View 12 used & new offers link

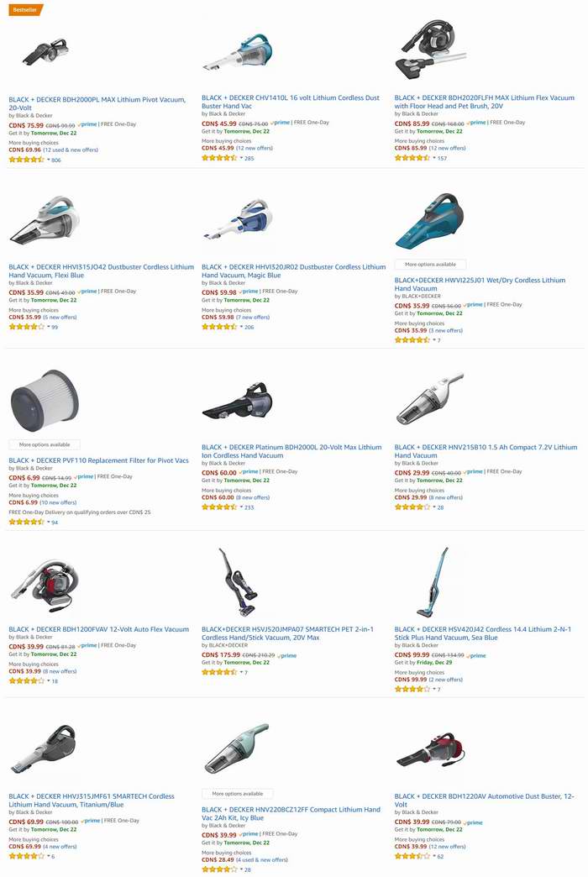click(x=71, y=150)
